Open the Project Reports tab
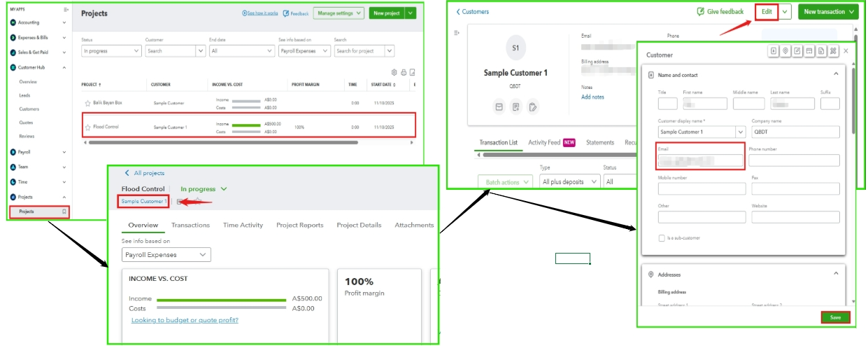Image resolution: width=868 pixels, height=346 pixels. click(x=300, y=225)
